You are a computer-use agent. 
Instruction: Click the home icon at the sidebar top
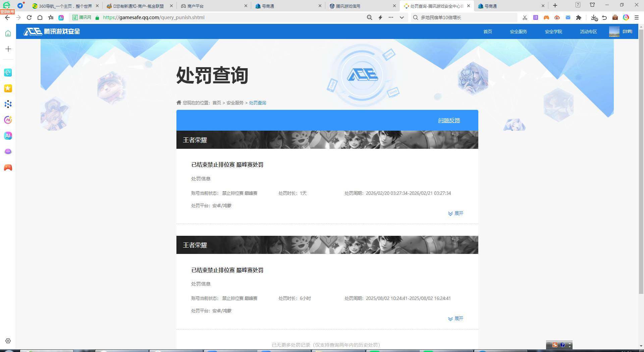tap(8, 33)
